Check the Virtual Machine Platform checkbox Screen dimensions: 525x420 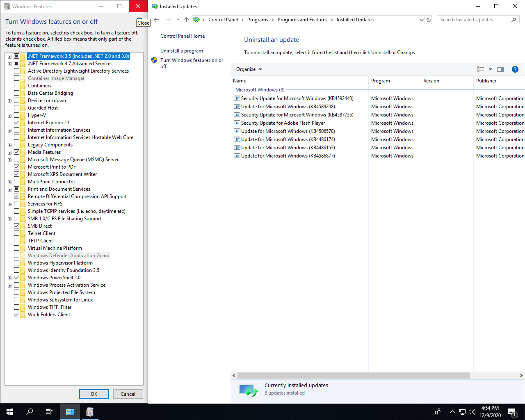17,248
